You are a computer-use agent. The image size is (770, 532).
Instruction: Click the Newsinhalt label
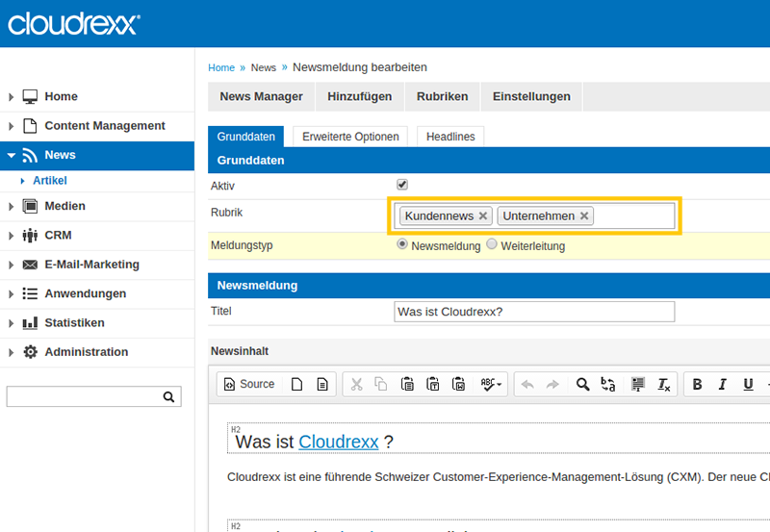(x=240, y=351)
